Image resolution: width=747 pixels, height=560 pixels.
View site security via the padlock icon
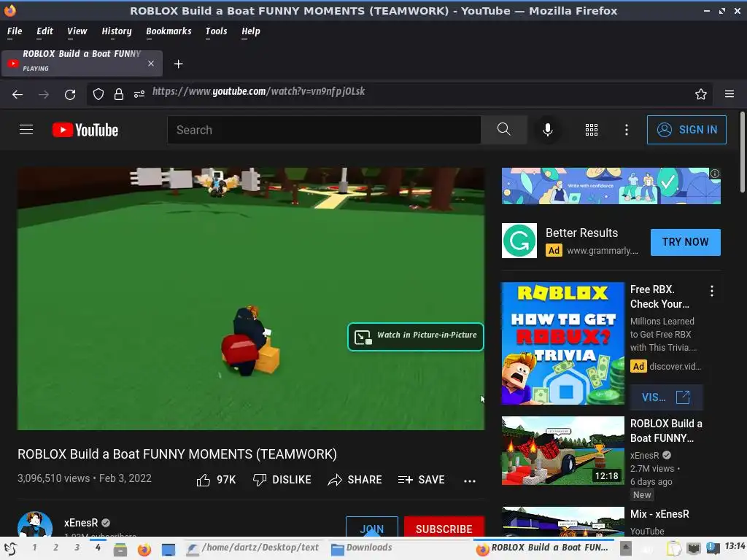[119, 94]
